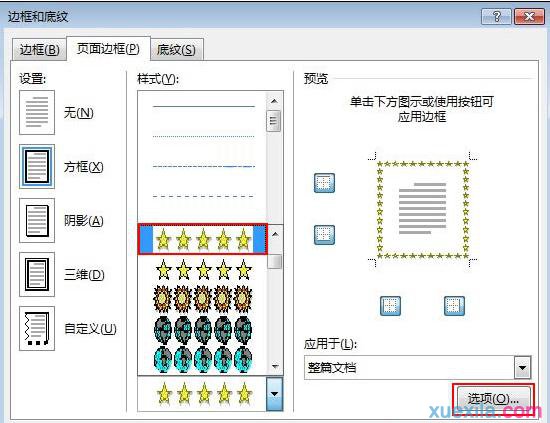Click the 无(N) label

tap(79, 113)
